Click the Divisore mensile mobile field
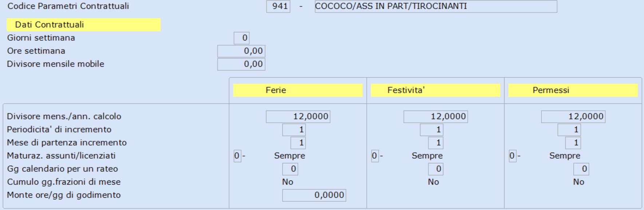The width and height of the screenshot is (644, 210). [241, 64]
